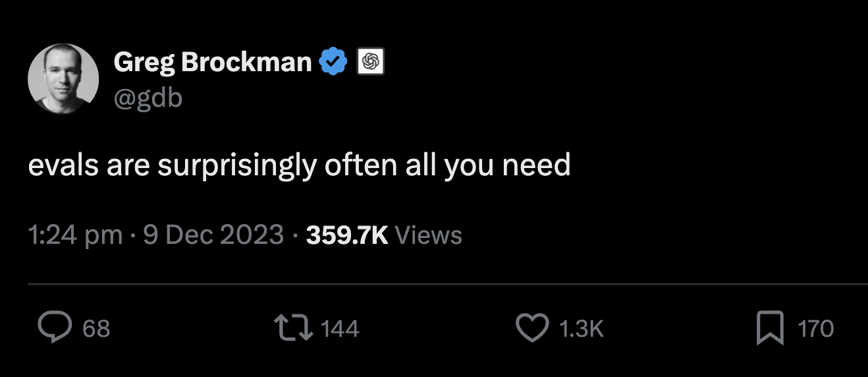Click the 1.3K likes count
The width and height of the screenshot is (868, 377).
(x=581, y=329)
